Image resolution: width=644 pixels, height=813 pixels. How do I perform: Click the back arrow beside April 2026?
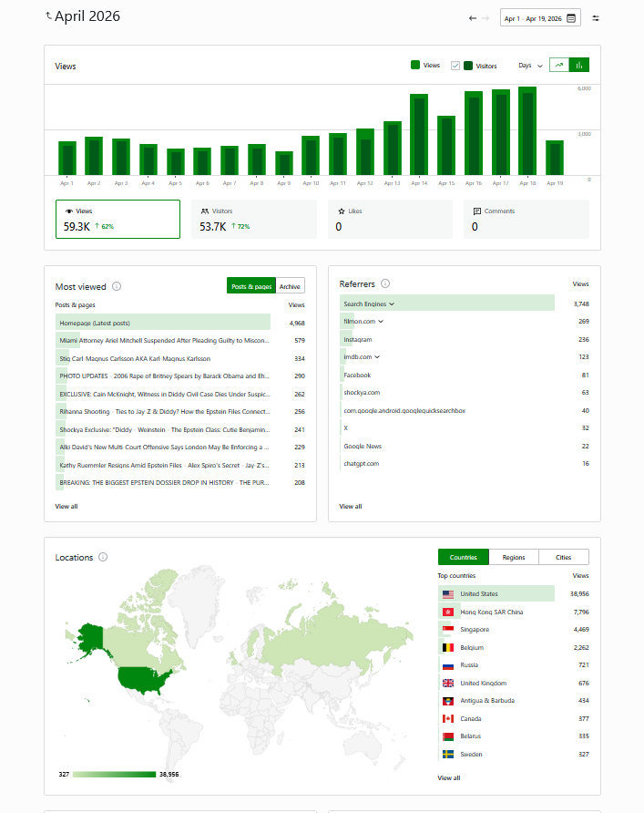click(48, 16)
